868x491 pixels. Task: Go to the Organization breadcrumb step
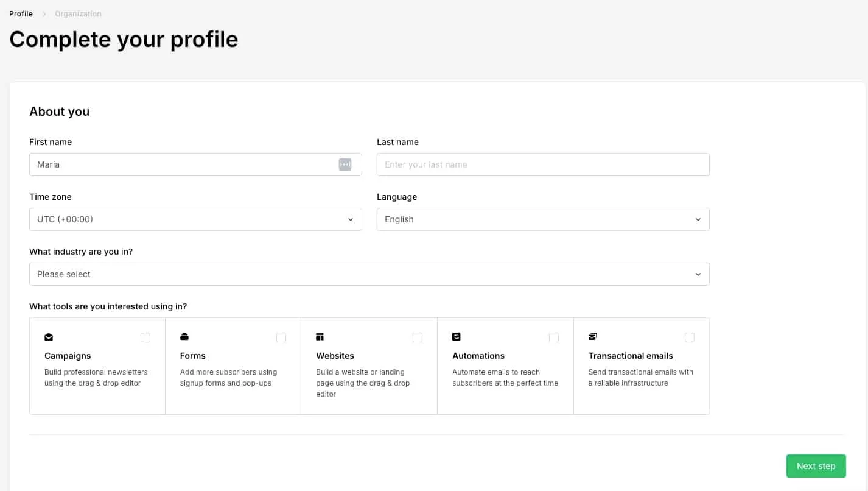click(78, 13)
